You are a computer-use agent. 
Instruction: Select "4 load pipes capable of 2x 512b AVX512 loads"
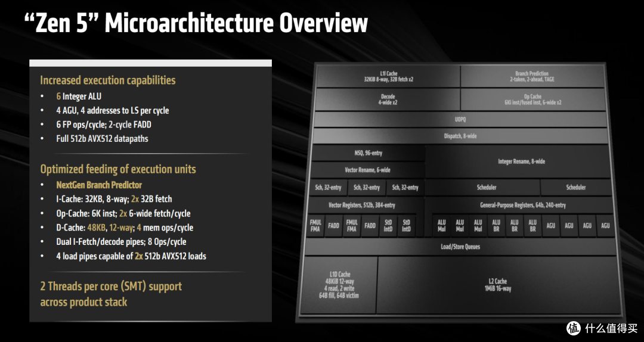pos(131,256)
